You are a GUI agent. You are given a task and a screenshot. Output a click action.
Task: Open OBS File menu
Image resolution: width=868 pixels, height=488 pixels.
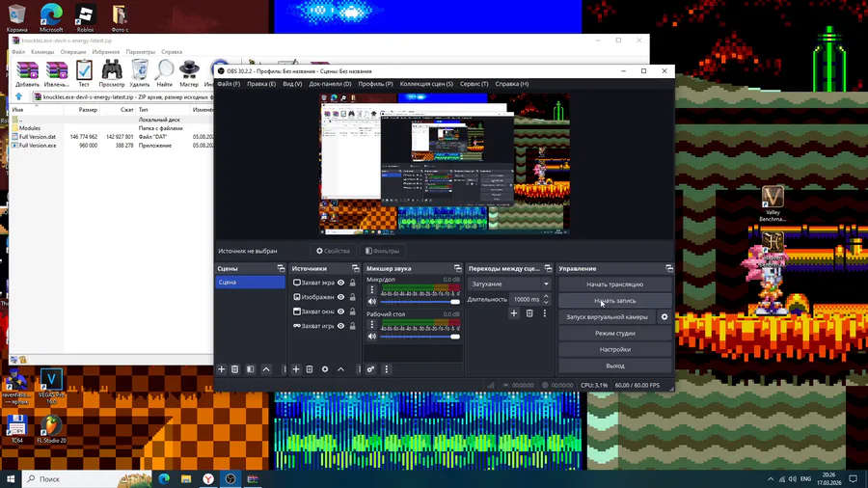tap(229, 84)
